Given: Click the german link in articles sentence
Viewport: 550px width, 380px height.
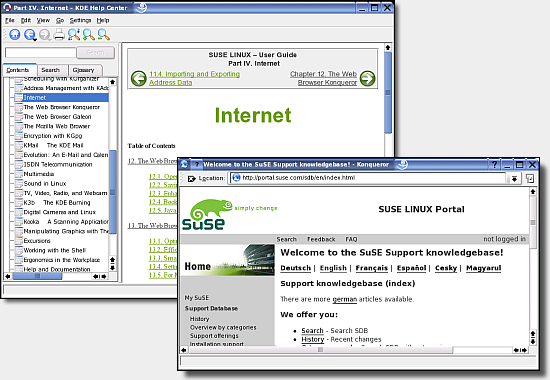Looking at the screenshot, I should 344,299.
